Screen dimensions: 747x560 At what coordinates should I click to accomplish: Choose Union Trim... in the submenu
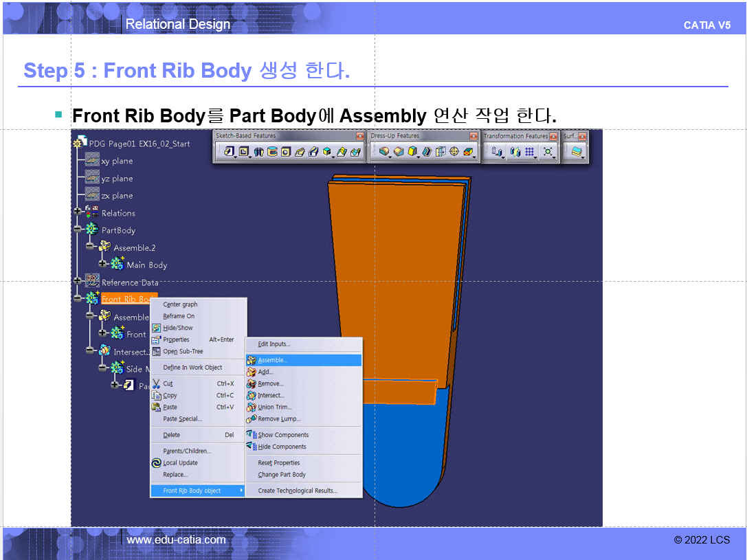click(274, 407)
